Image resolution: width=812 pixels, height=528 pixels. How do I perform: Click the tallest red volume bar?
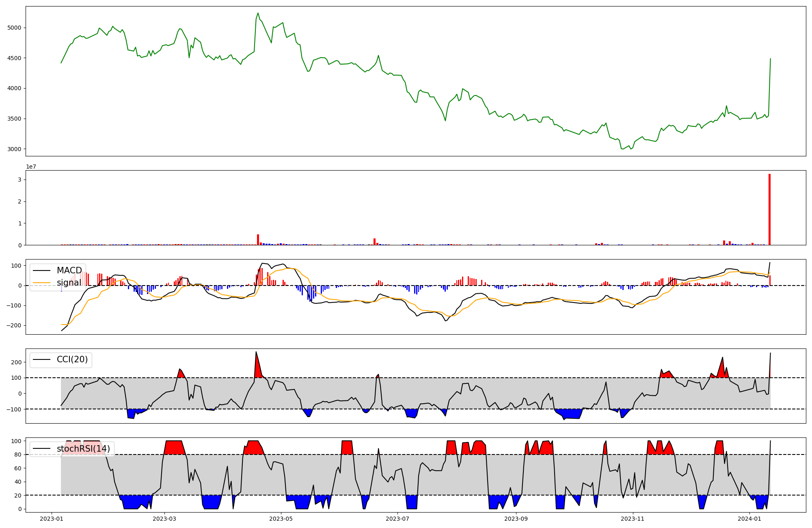point(769,210)
